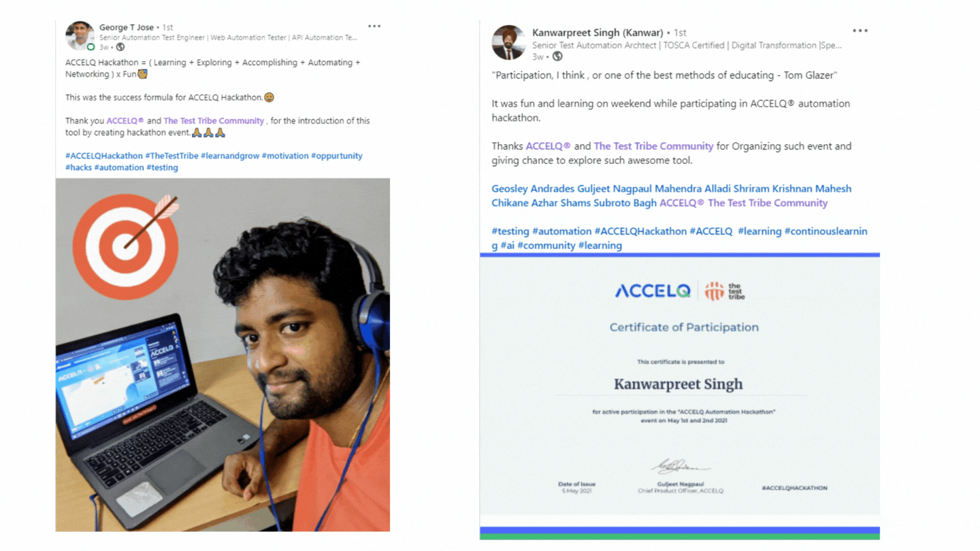The width and height of the screenshot is (980, 551).
Task: Open Geosley Andrades tagged profile
Action: [x=533, y=188]
